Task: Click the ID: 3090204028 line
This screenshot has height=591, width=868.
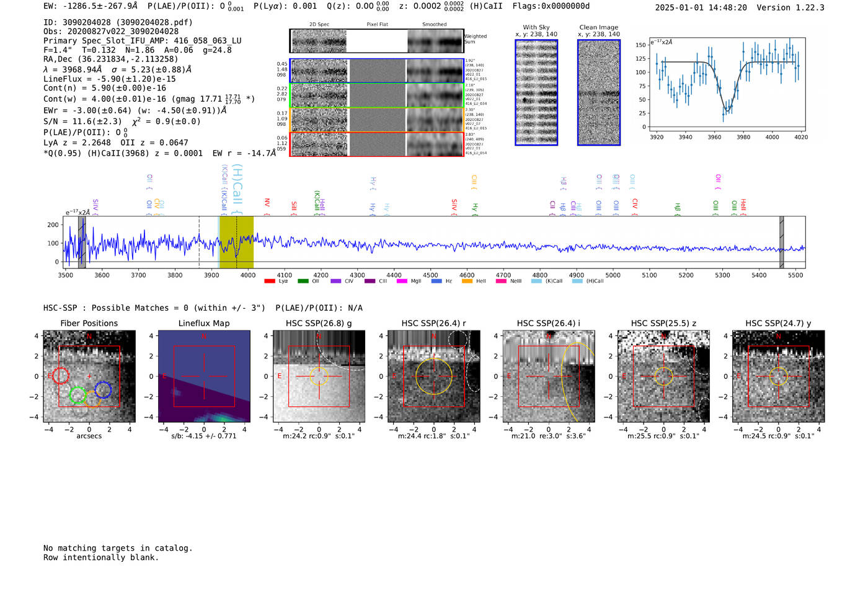Action: tap(118, 22)
